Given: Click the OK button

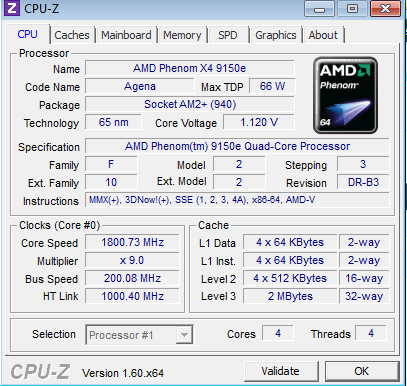Looking at the screenshot, I should (362, 371).
